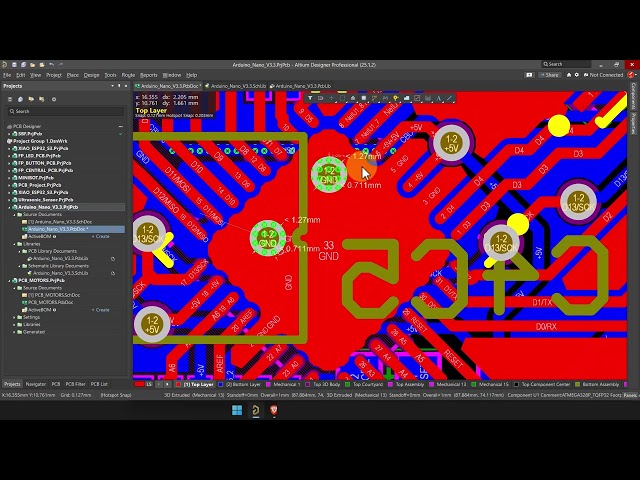
Task: Click the Save All icon
Action: tap(23, 64)
